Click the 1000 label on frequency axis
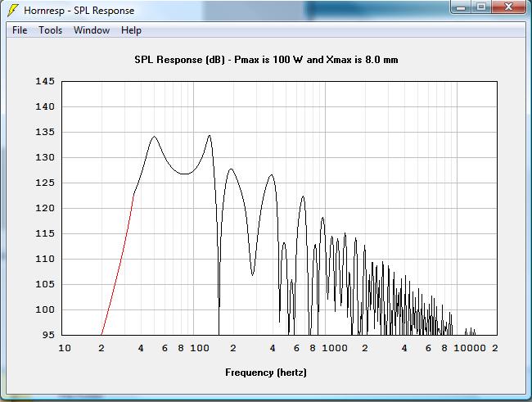 tap(335, 348)
